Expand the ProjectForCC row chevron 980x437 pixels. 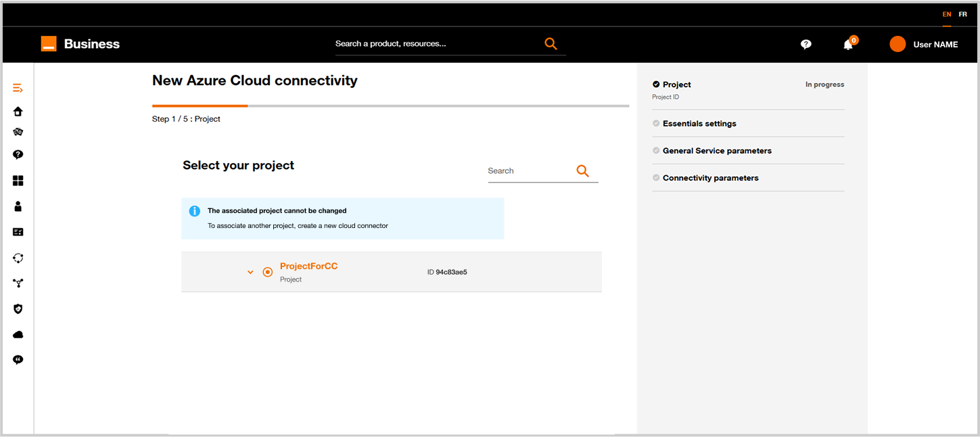pyautogui.click(x=250, y=272)
